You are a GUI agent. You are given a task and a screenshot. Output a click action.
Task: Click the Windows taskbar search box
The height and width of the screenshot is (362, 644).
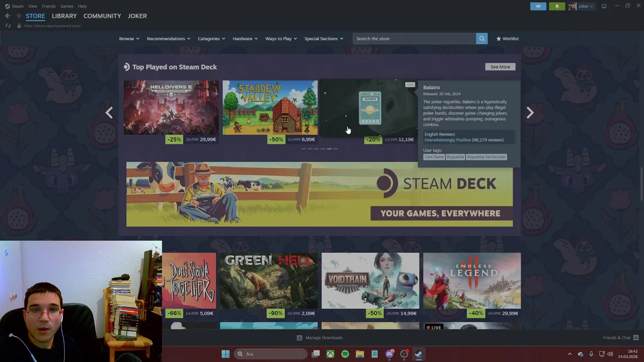[x=271, y=354]
